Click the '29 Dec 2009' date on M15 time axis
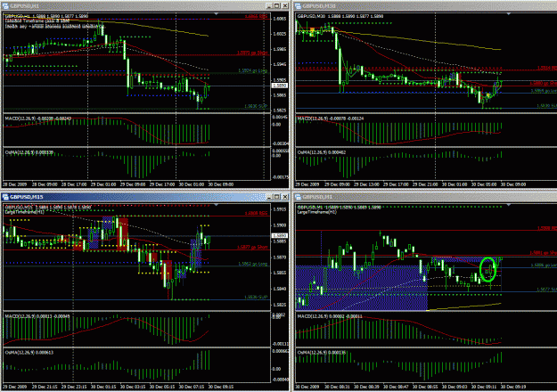557x392 pixels. coord(15,387)
